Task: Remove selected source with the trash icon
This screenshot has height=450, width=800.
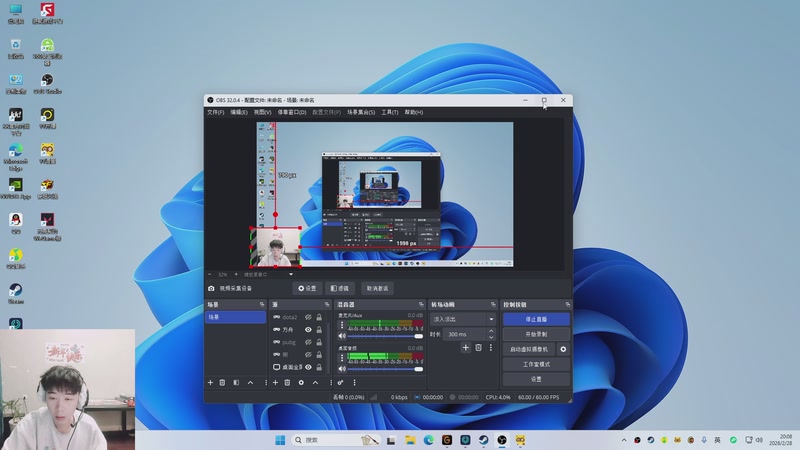Action: click(x=287, y=383)
